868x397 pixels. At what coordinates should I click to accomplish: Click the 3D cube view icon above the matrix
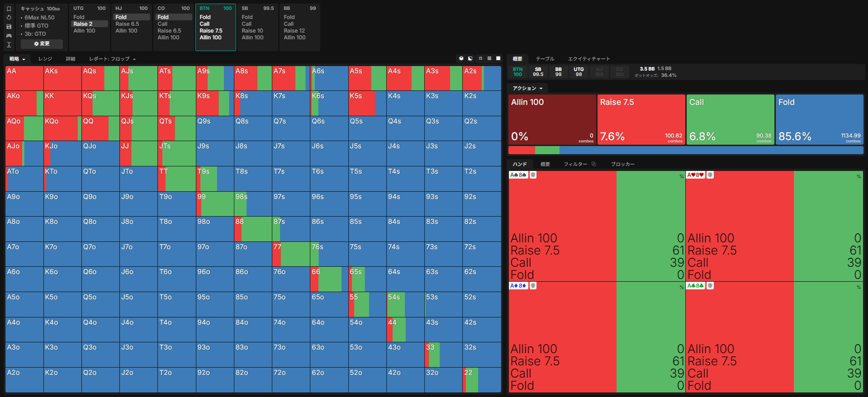(461, 58)
